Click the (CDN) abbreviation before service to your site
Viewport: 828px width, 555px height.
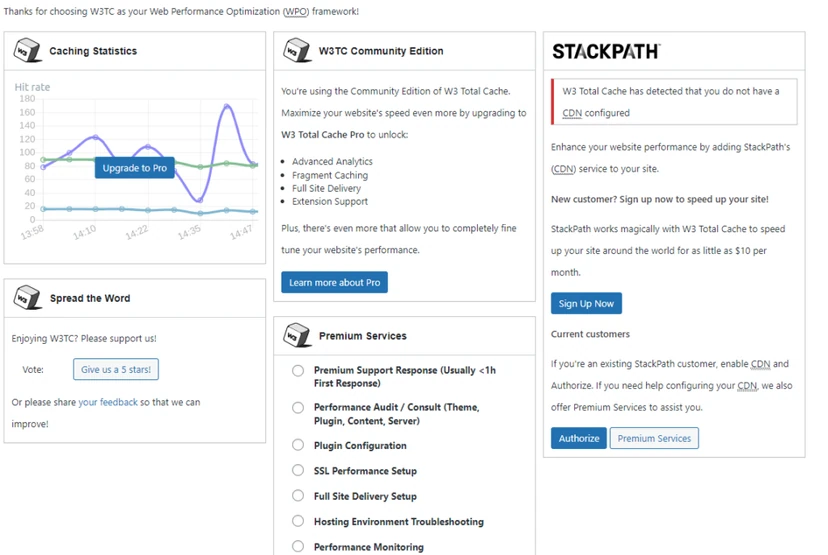coord(563,169)
